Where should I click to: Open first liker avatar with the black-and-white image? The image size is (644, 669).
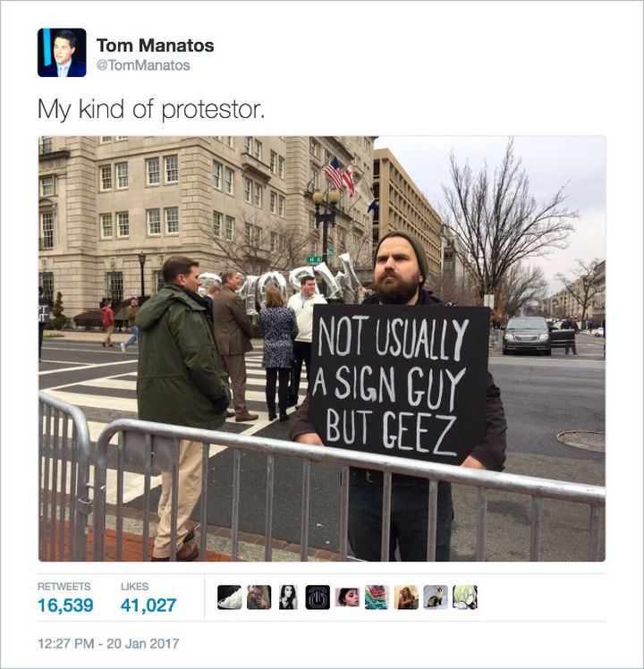[x=230, y=597]
